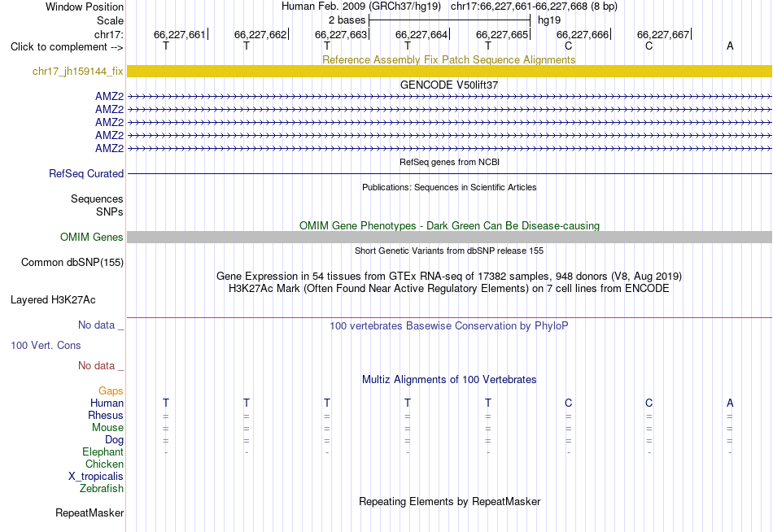This screenshot has width=773, height=532.
Task: Click the final A base in the ruler sequence
Action: coord(730,46)
